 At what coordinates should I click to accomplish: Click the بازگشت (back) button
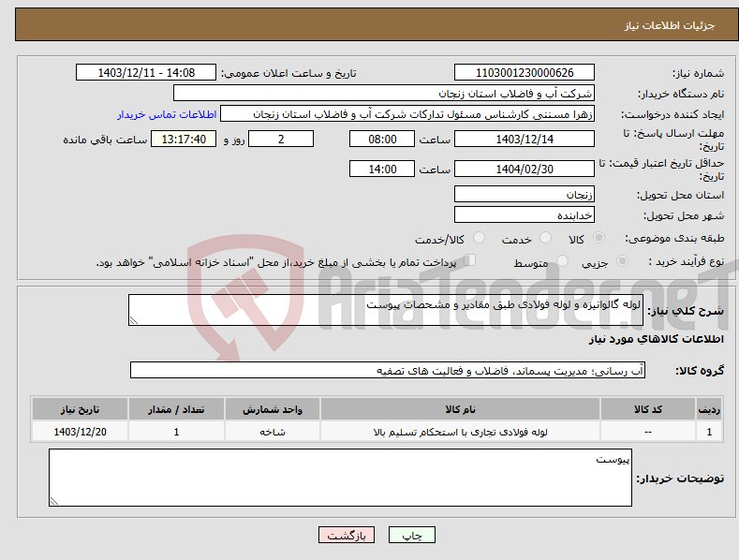point(347,535)
